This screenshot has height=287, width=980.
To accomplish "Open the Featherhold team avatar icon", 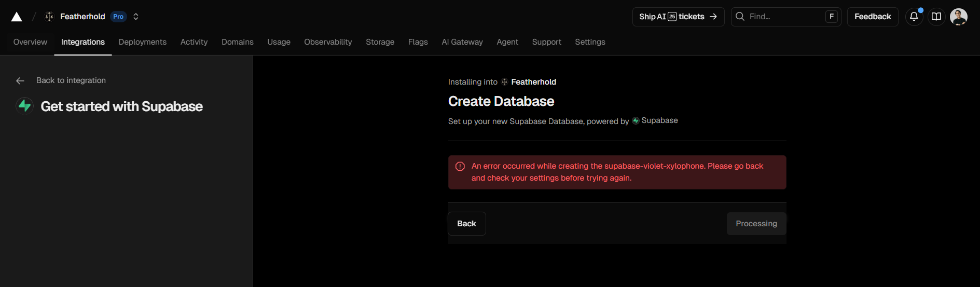I will [49, 17].
